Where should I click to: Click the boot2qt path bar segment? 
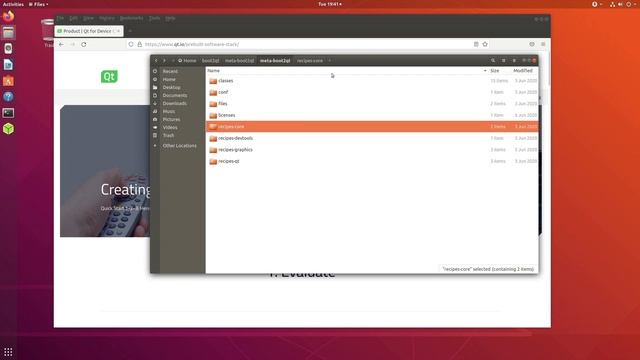pos(210,60)
